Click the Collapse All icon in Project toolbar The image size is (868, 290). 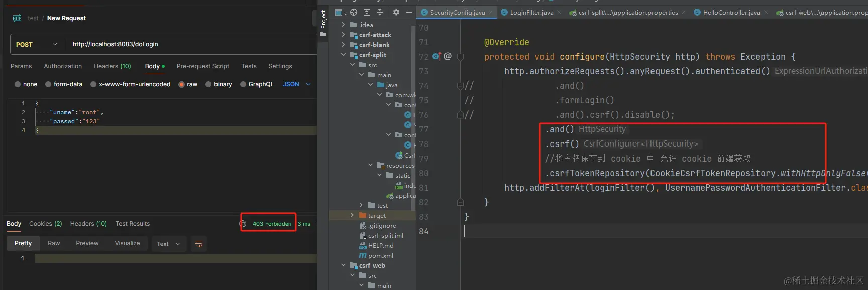click(380, 12)
